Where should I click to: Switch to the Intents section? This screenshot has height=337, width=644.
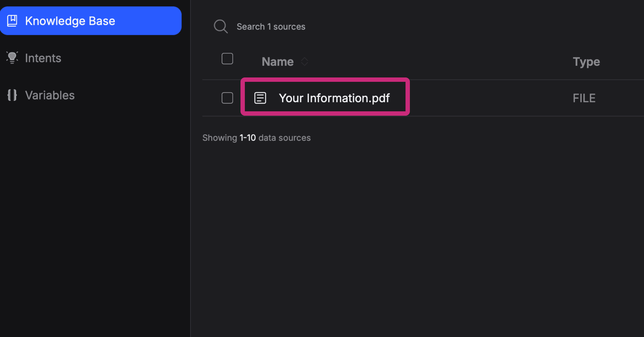[x=43, y=58]
